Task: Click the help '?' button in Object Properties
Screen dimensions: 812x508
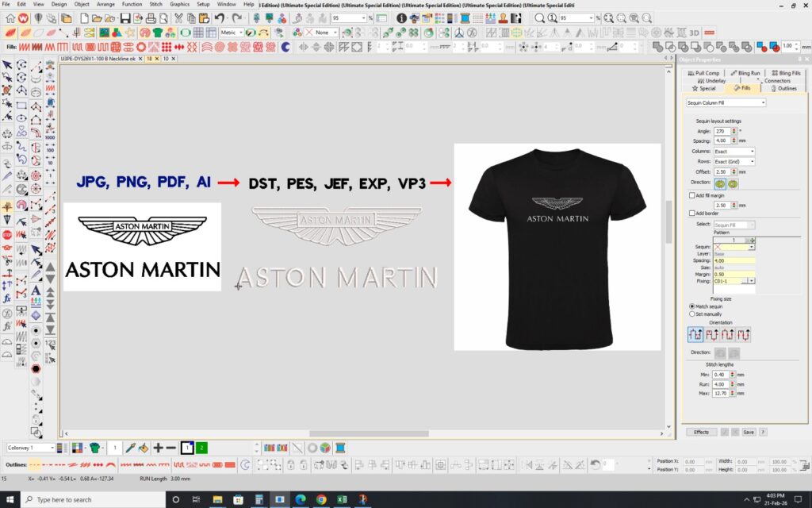Action: pos(763,432)
